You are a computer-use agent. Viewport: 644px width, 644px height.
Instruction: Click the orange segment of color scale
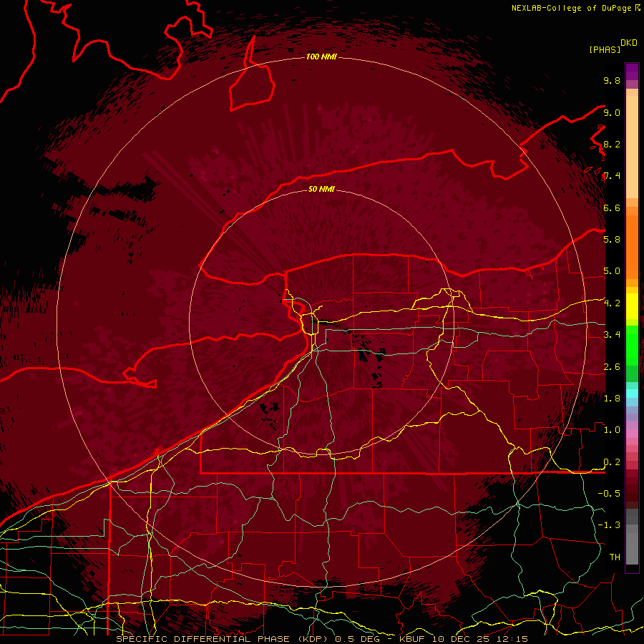coord(632,243)
